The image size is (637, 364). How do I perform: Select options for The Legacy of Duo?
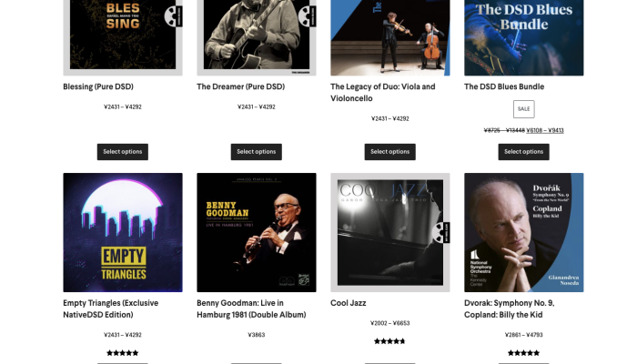(x=390, y=152)
